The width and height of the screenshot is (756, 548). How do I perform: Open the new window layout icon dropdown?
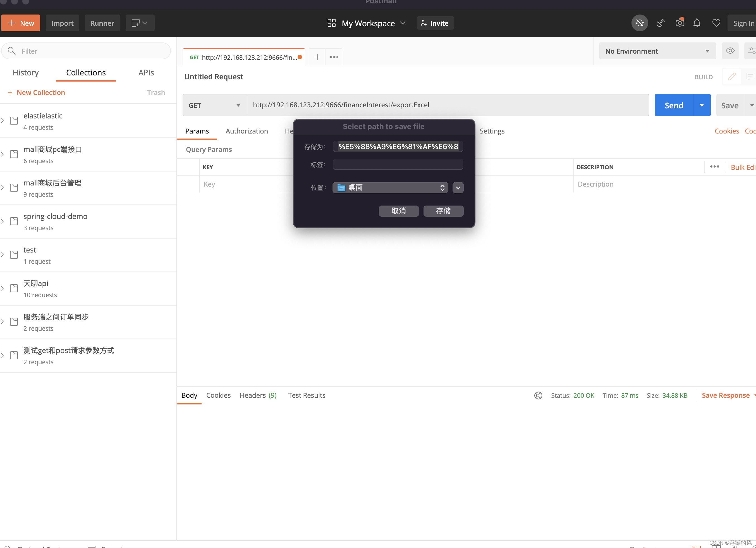pos(140,23)
